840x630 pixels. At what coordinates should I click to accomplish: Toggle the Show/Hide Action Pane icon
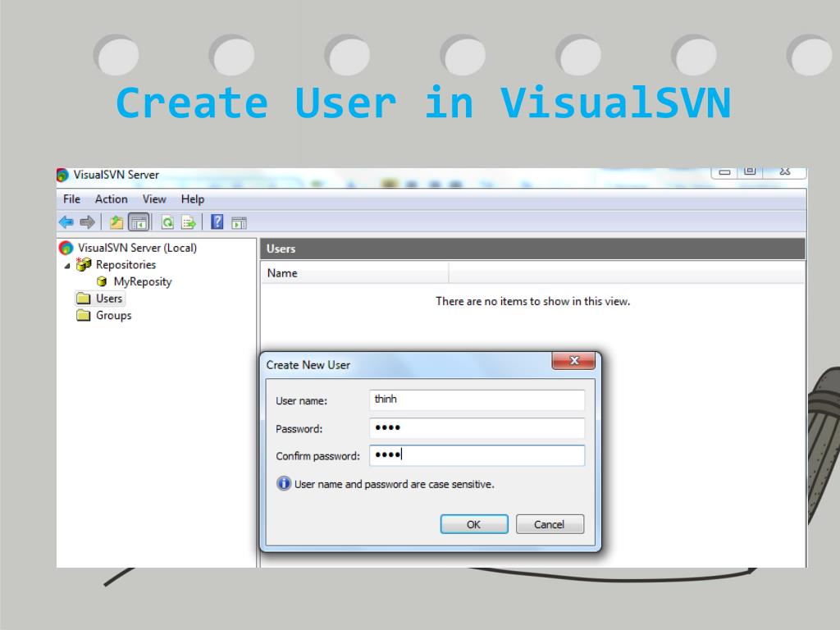pyautogui.click(x=239, y=222)
